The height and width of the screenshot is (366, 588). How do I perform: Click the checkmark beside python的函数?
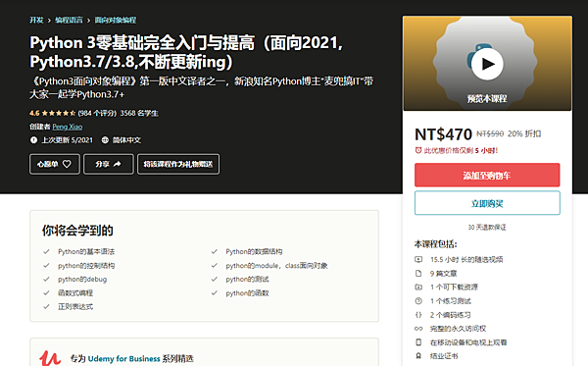click(x=214, y=292)
